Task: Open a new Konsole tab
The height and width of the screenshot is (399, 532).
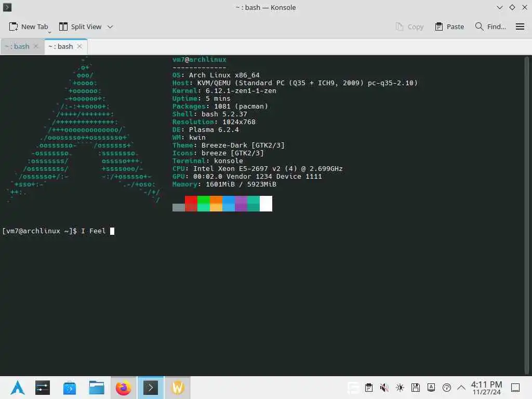Action: click(29, 26)
